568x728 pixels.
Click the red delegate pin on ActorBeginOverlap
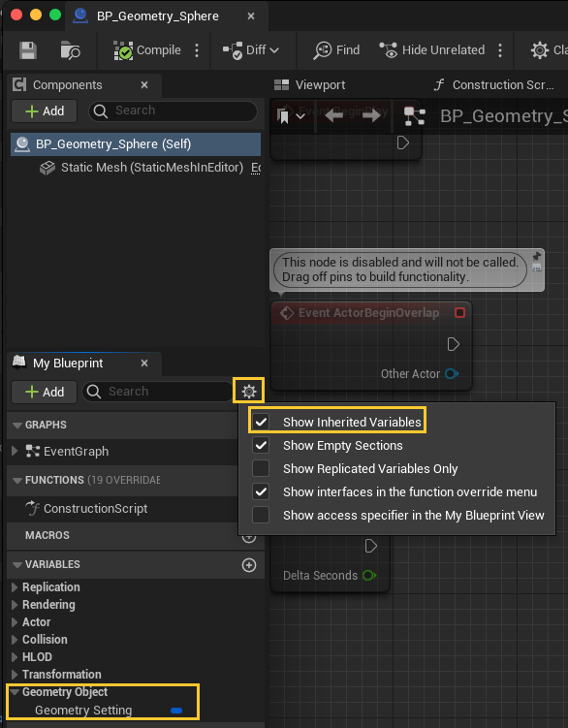coord(459,313)
